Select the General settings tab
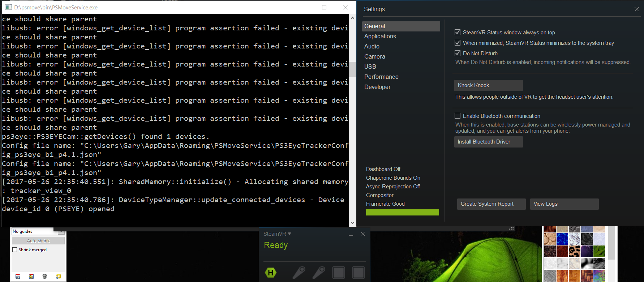The width and height of the screenshot is (644, 282). [401, 26]
